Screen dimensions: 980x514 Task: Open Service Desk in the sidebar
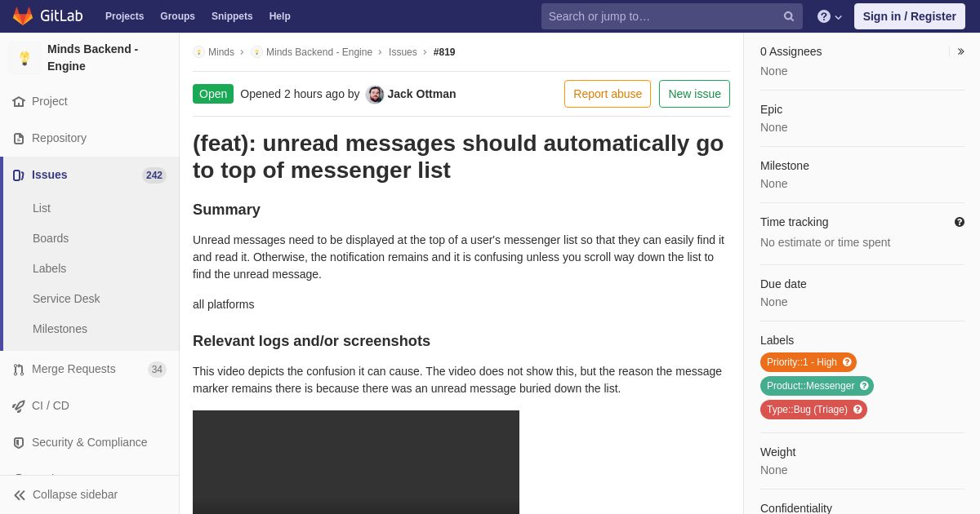[x=66, y=299]
